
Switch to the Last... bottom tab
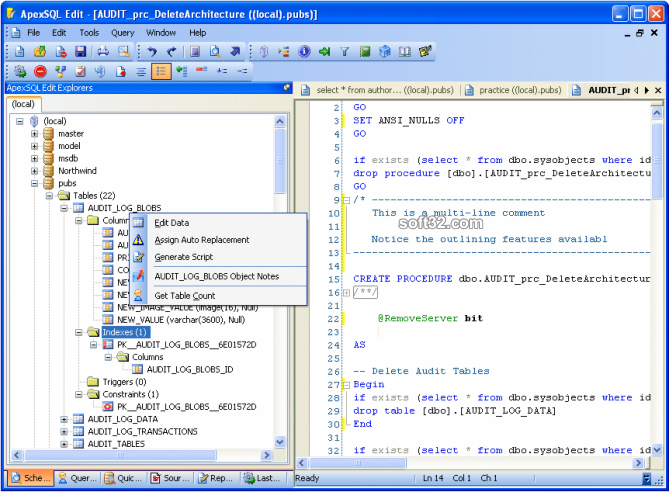(x=263, y=478)
